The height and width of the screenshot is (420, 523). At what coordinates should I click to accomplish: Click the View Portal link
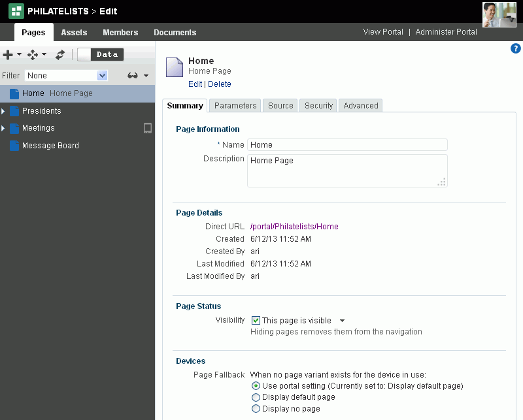pyautogui.click(x=383, y=32)
